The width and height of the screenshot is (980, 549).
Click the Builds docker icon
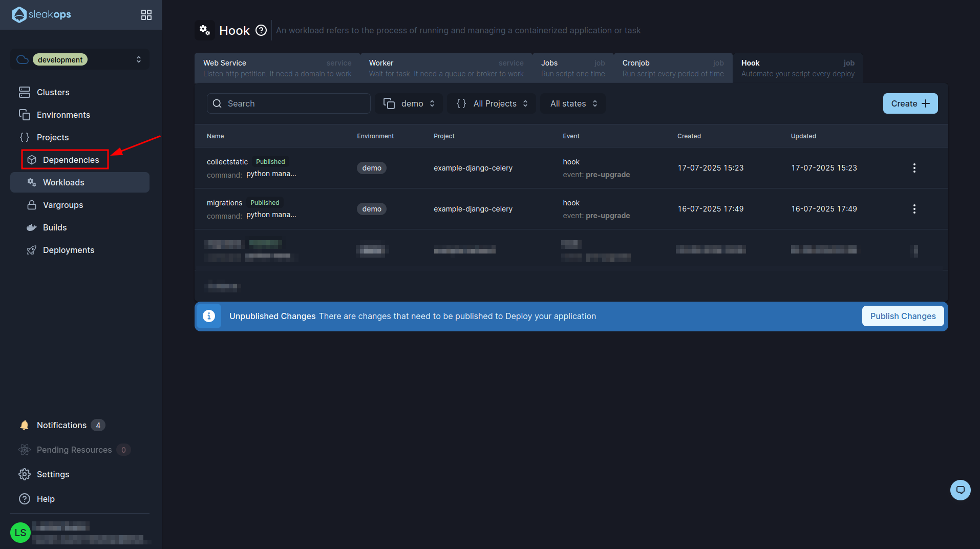(32, 227)
